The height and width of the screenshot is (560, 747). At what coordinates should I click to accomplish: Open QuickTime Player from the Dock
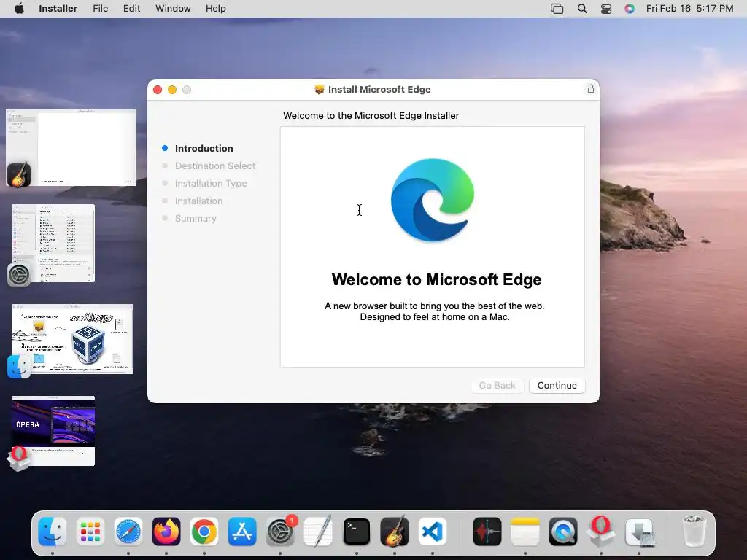563,532
